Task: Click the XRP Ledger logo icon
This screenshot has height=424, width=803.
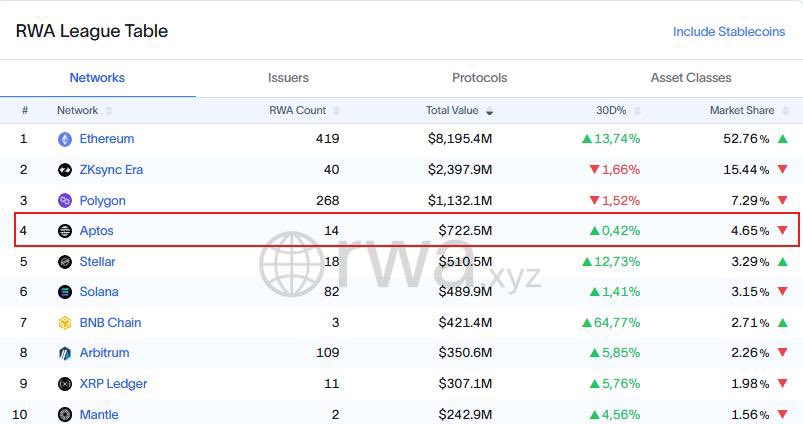Action: (x=65, y=384)
